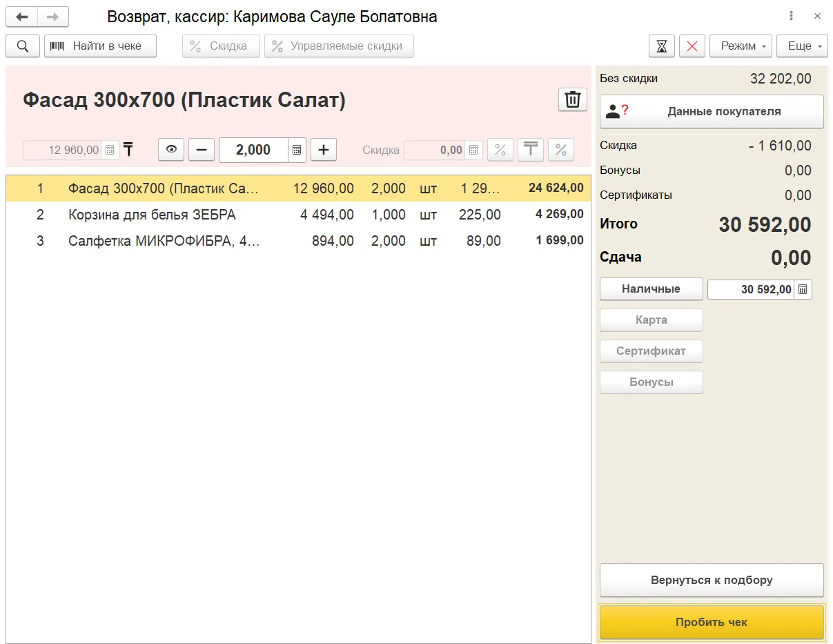Open the calculator beside price 12 960,00
Image resolution: width=833 pixels, height=644 pixels.
pyautogui.click(x=110, y=150)
